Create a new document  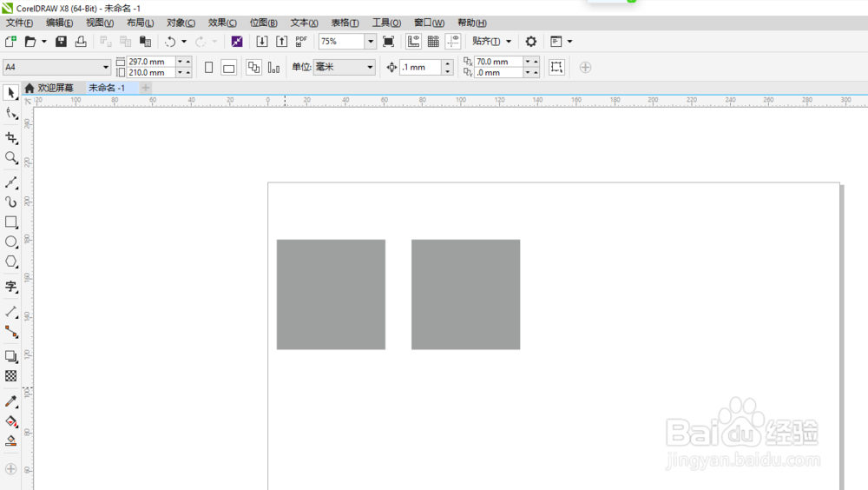coord(10,42)
